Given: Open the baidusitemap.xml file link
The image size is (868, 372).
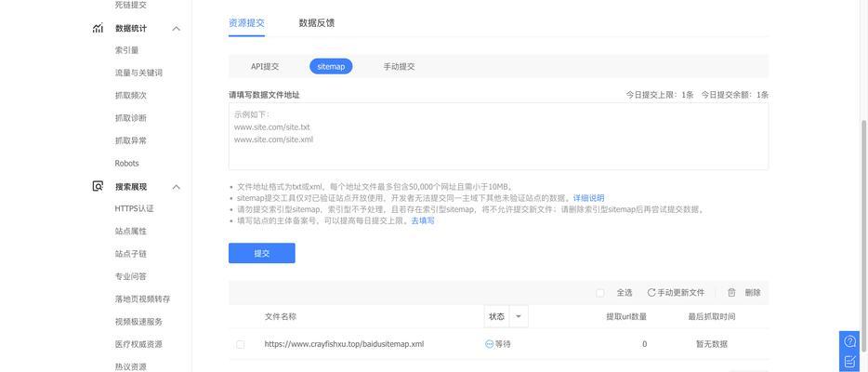Looking at the screenshot, I should (344, 344).
